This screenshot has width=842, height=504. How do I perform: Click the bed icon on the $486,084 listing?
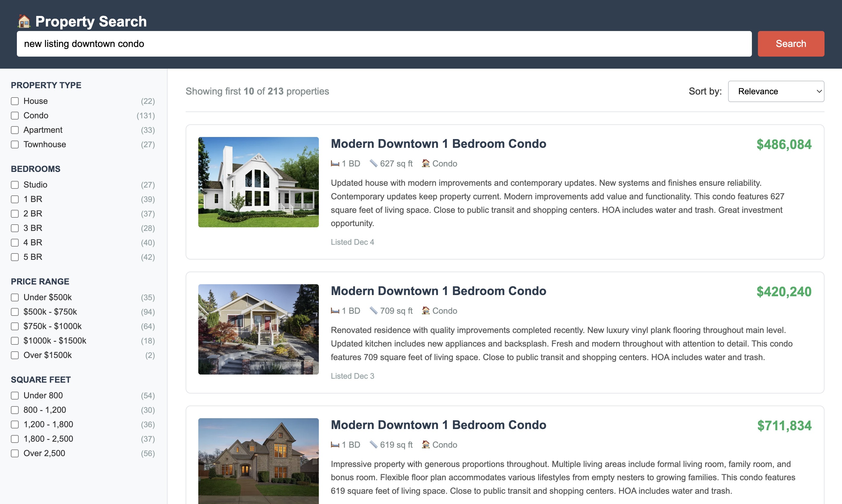[335, 163]
